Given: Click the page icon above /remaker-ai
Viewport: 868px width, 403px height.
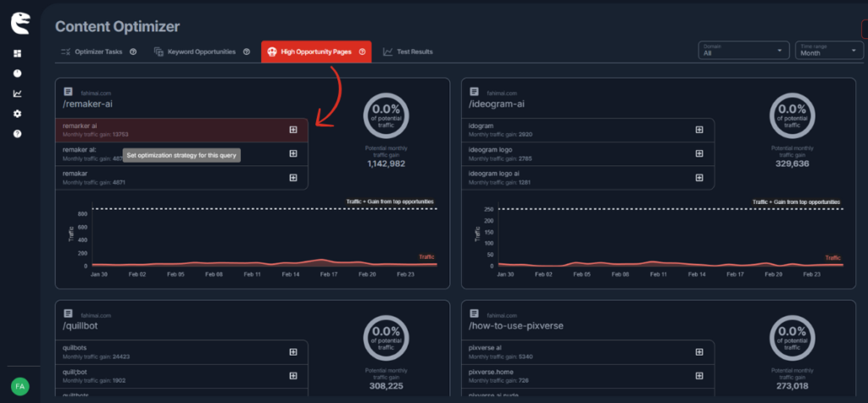Looking at the screenshot, I should coord(68,91).
